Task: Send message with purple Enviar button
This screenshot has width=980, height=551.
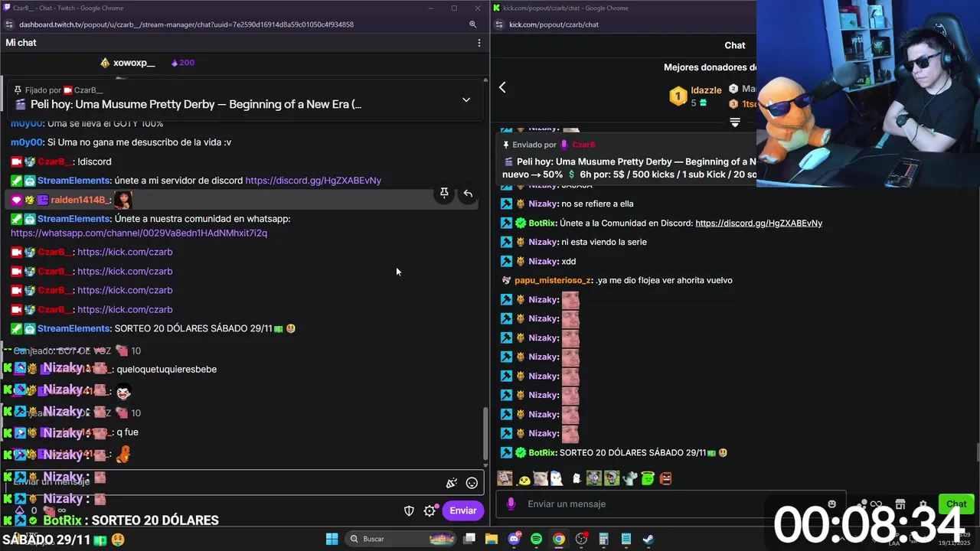Action: 463,510
